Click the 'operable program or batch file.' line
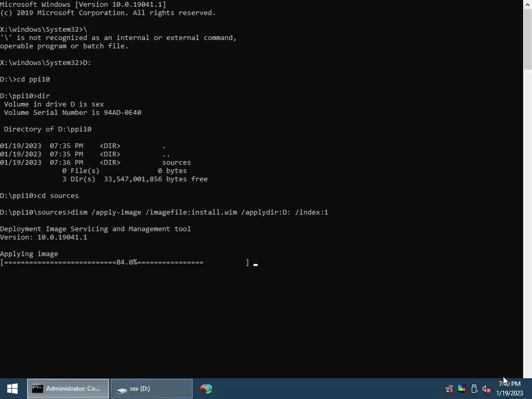This screenshot has height=399, width=532. 64,46
